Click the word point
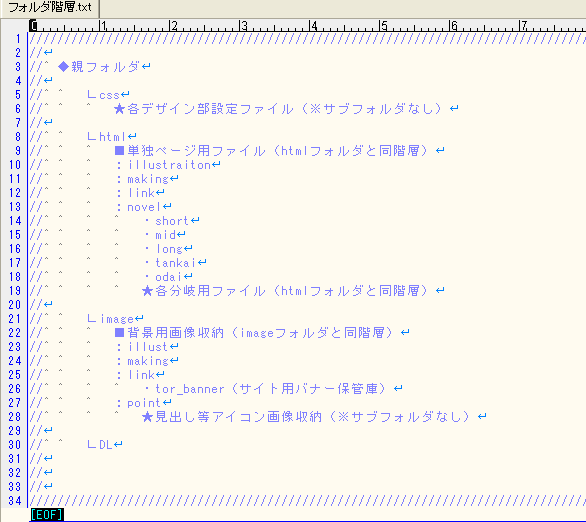The height and width of the screenshot is (522, 586). coord(145,403)
